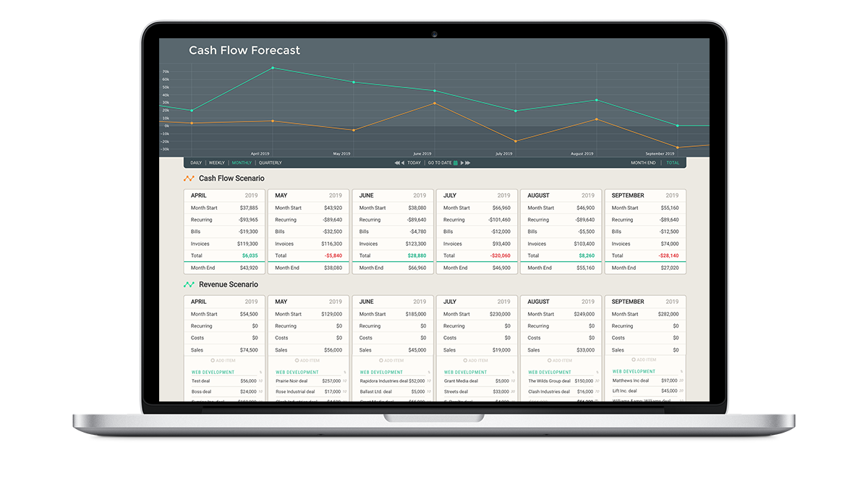Expand Web Development category in May revenue card
868x484 pixels.
297,373
